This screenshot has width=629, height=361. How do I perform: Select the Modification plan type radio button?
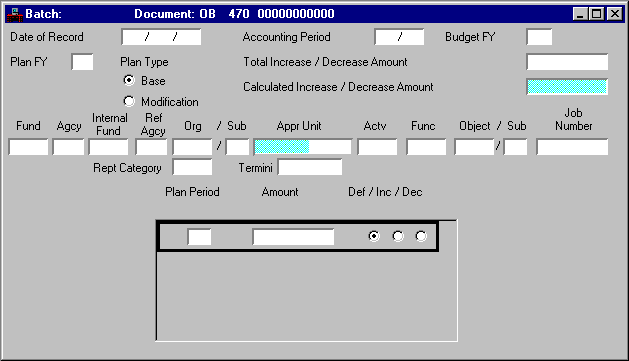(x=129, y=101)
